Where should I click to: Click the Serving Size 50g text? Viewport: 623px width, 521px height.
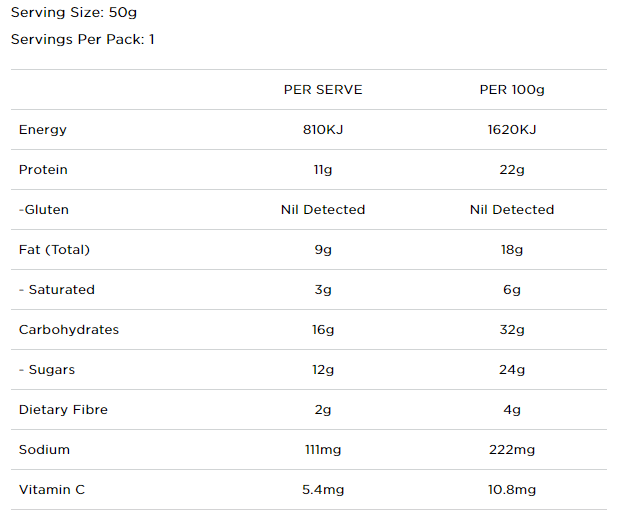(x=74, y=13)
